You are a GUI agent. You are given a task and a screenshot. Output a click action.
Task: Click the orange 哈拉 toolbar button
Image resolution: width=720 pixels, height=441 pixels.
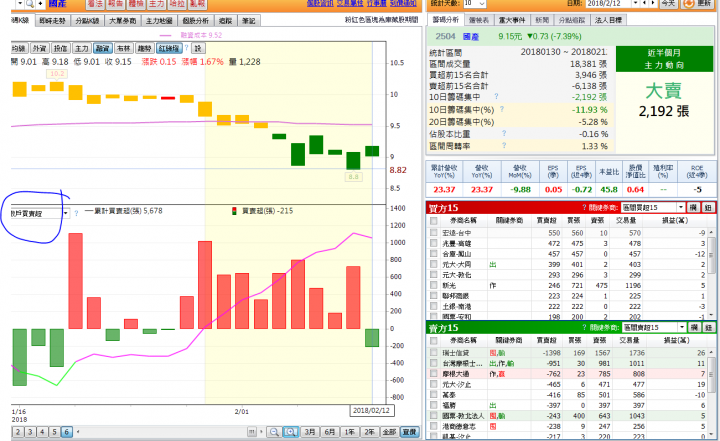(x=176, y=4)
